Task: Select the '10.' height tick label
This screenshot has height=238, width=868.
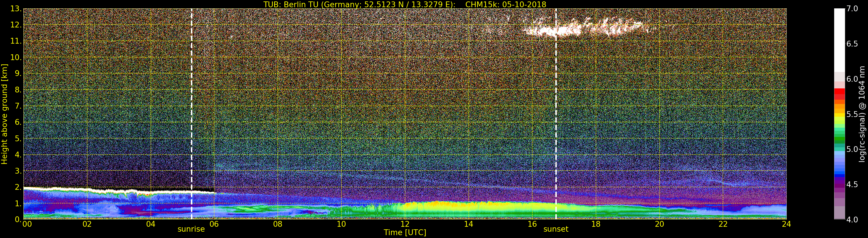Action: click(x=16, y=57)
